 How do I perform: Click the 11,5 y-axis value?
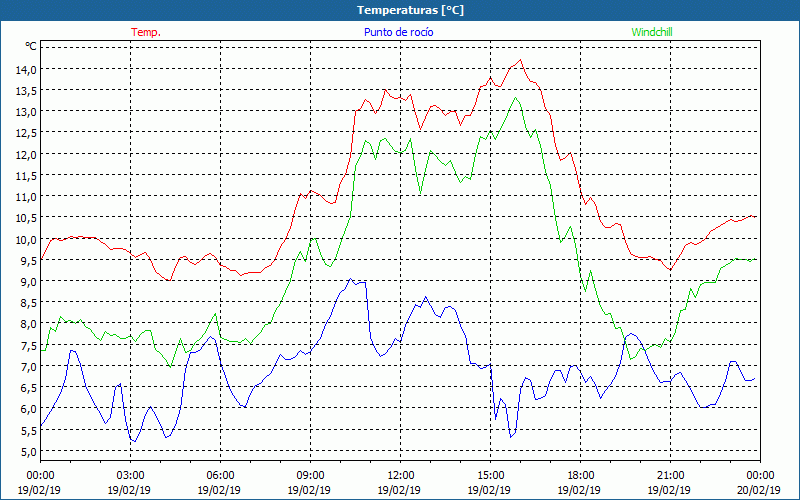[x=26, y=176]
